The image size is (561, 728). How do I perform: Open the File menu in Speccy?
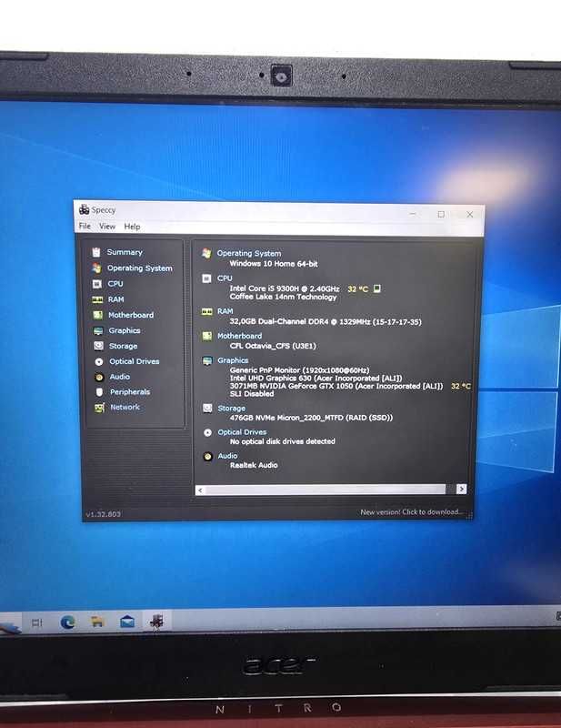pyautogui.click(x=85, y=226)
